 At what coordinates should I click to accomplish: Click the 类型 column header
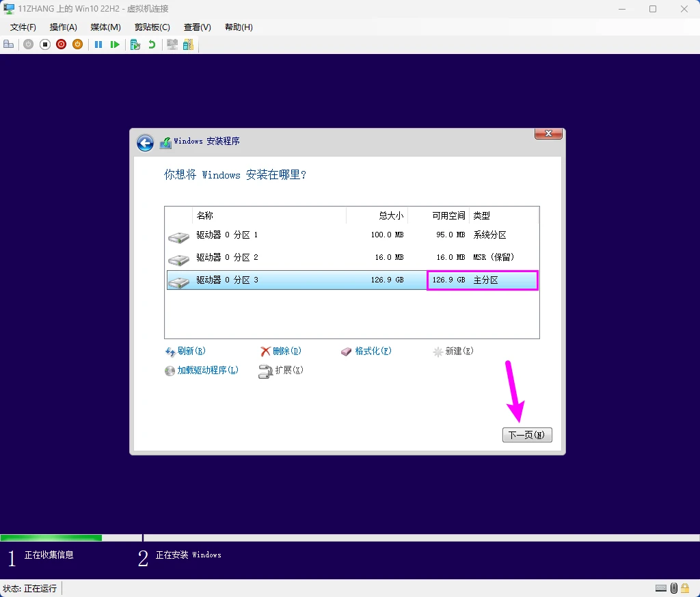pos(504,215)
